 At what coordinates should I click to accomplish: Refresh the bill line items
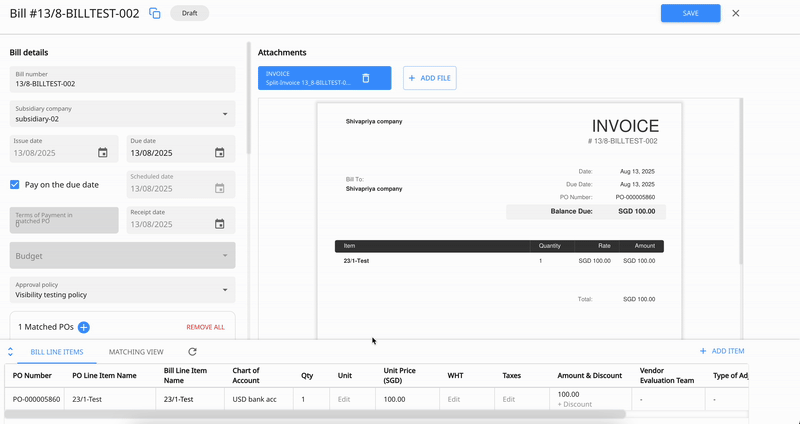tap(192, 352)
